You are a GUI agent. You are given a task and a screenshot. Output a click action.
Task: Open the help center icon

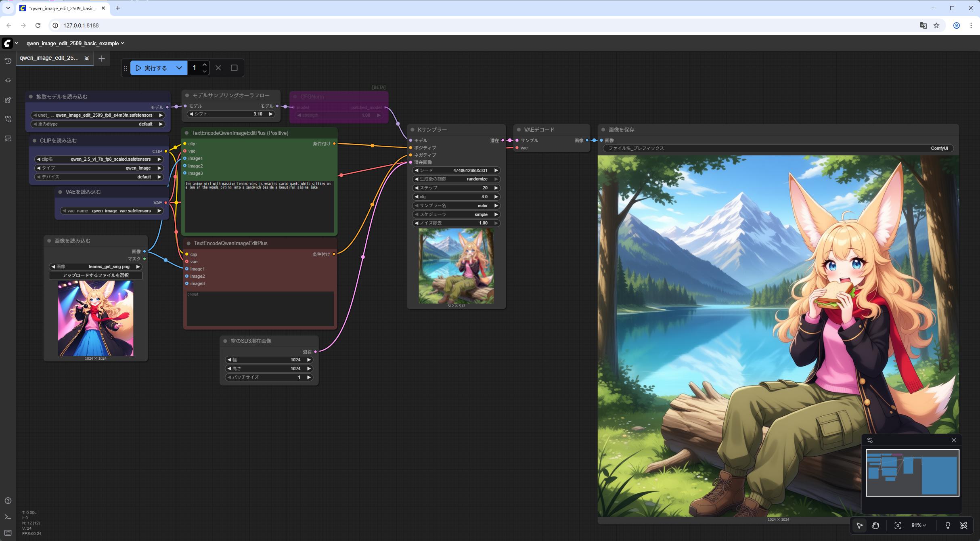(x=8, y=501)
